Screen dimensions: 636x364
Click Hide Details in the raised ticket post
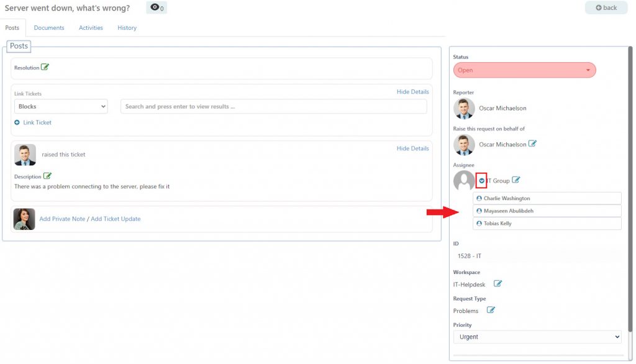coord(412,148)
